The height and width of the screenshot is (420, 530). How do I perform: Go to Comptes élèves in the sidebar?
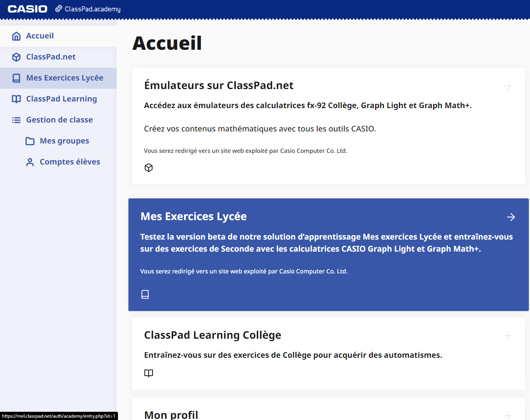tap(70, 162)
